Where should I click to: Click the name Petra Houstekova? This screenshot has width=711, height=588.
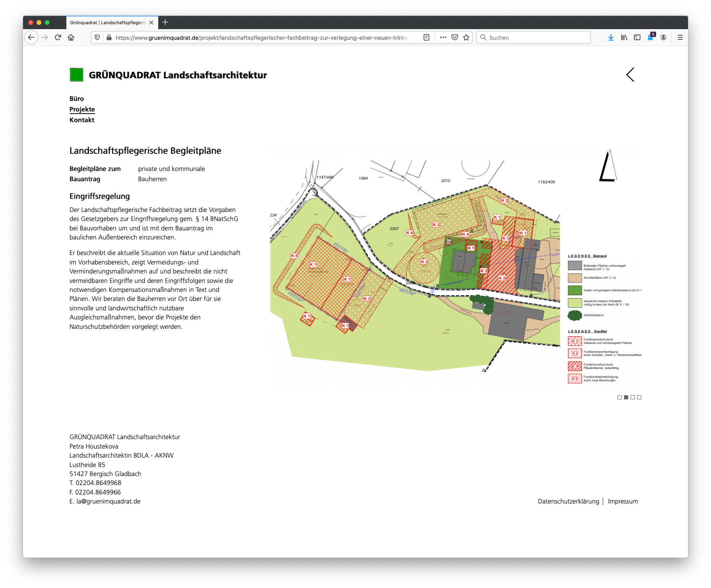coord(94,446)
